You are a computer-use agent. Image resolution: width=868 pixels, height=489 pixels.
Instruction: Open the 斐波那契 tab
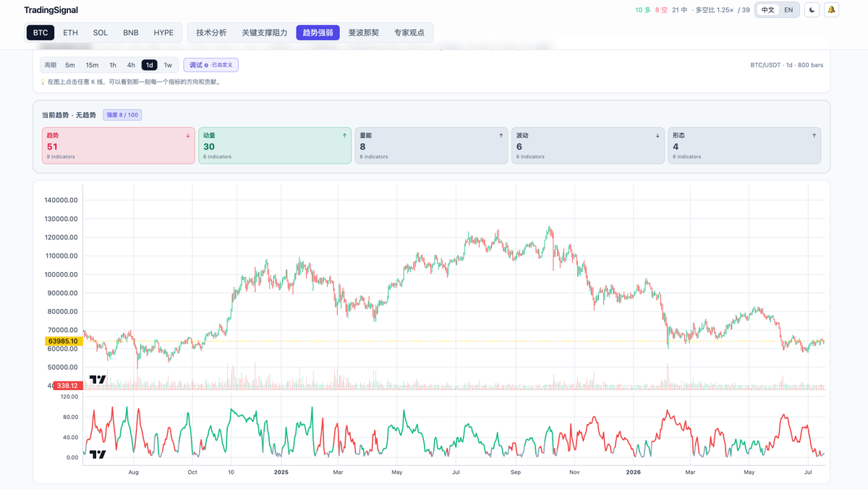(364, 33)
